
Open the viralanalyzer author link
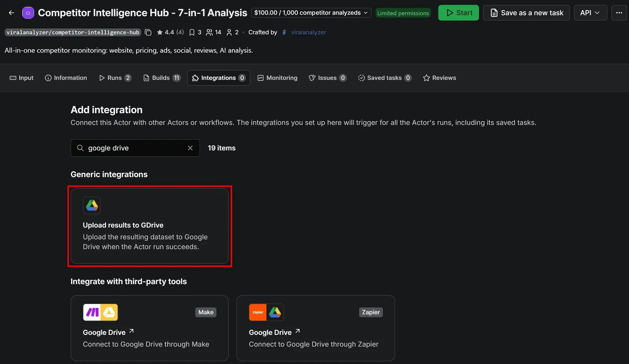coord(309,32)
